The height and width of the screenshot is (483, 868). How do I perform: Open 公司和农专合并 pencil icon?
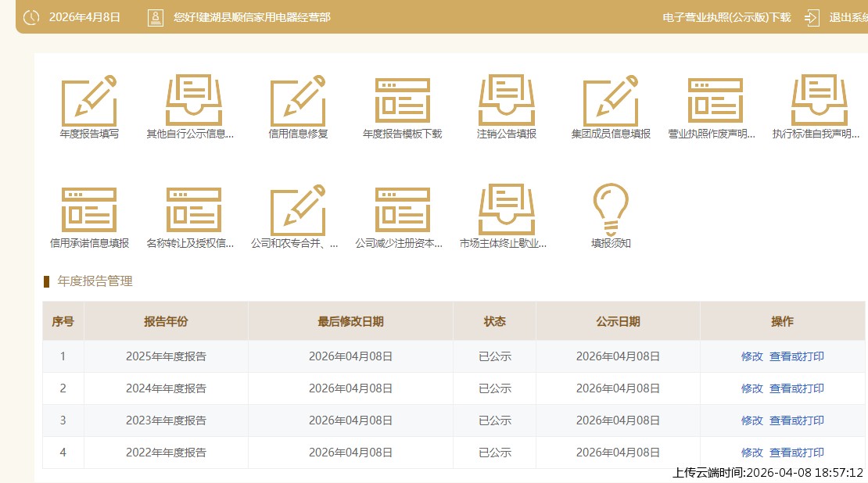click(298, 210)
